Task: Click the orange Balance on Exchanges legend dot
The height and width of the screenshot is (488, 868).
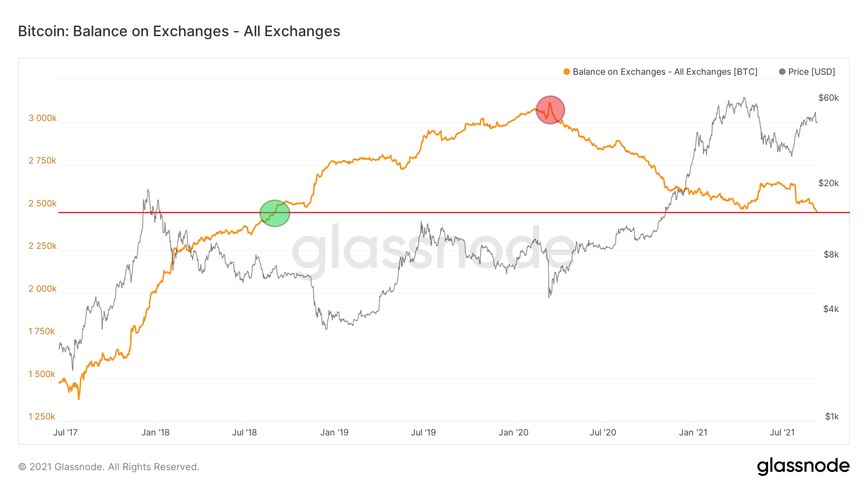Action: [567, 72]
